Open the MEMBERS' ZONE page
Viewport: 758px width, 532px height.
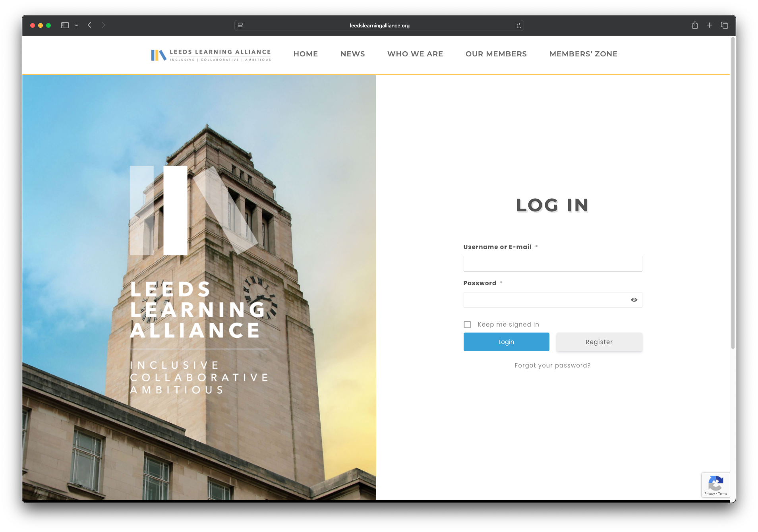coord(583,54)
